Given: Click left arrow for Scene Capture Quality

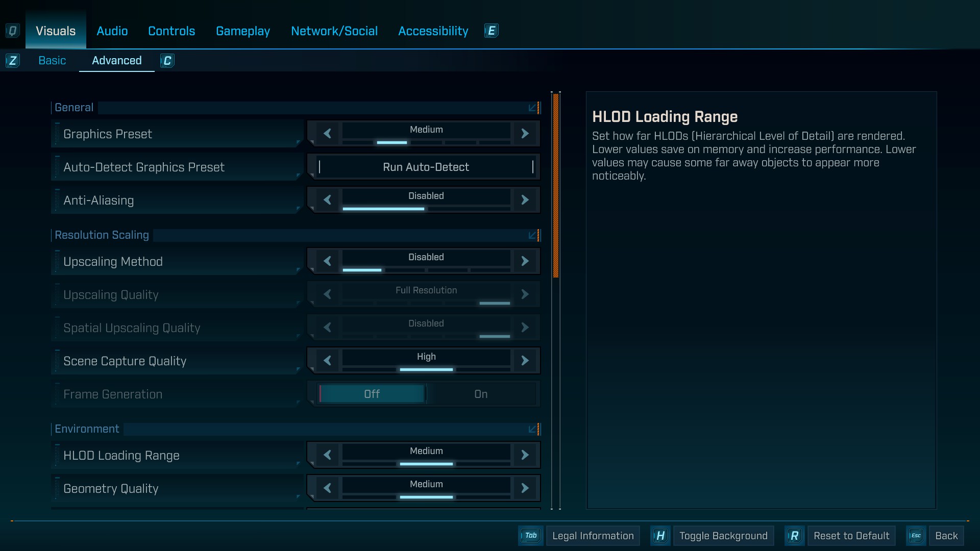Looking at the screenshot, I should point(327,361).
